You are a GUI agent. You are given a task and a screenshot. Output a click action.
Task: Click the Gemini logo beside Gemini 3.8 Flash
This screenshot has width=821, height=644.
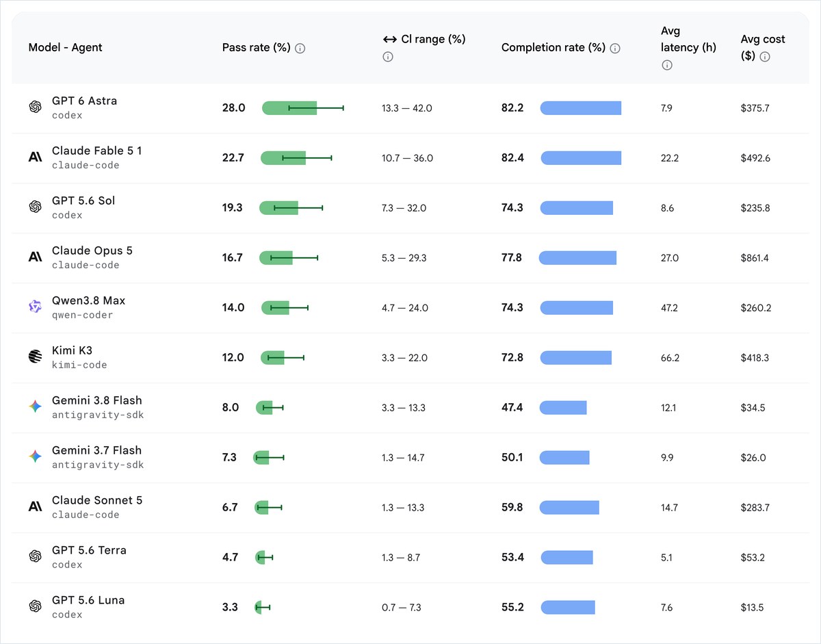35,407
